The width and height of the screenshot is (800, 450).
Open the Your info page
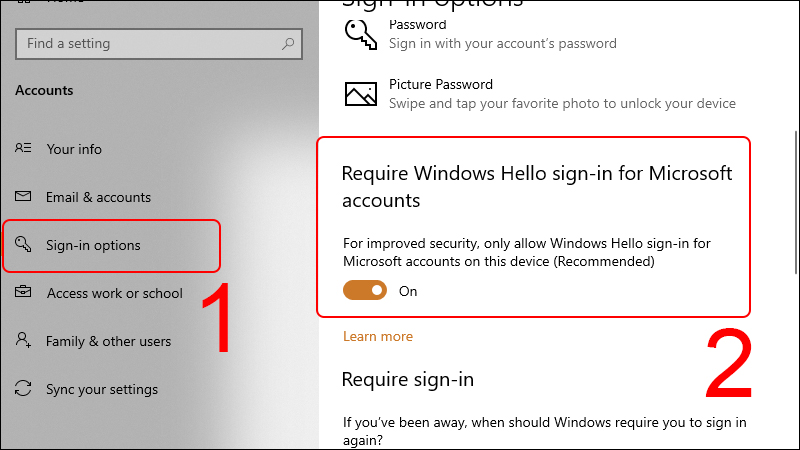pos(74,149)
